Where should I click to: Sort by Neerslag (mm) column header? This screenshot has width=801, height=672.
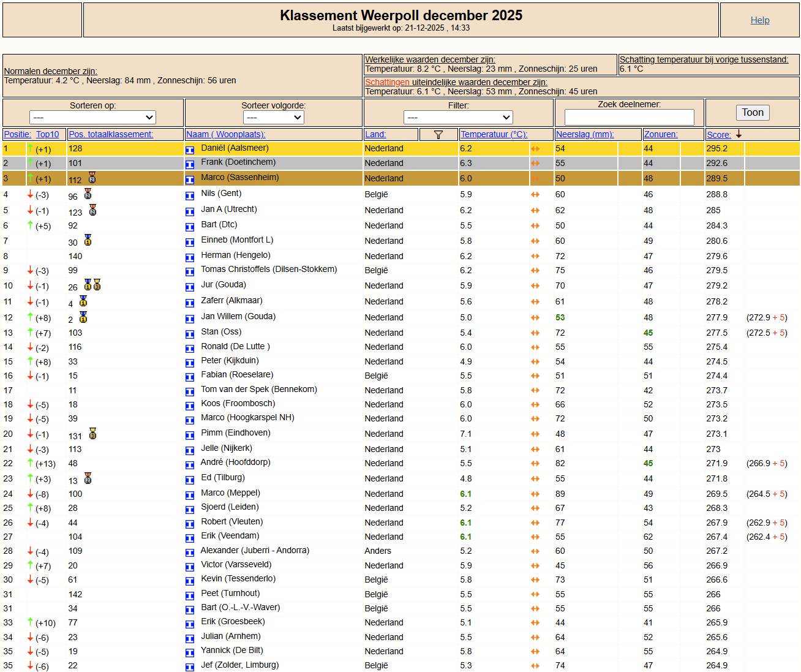(x=585, y=134)
